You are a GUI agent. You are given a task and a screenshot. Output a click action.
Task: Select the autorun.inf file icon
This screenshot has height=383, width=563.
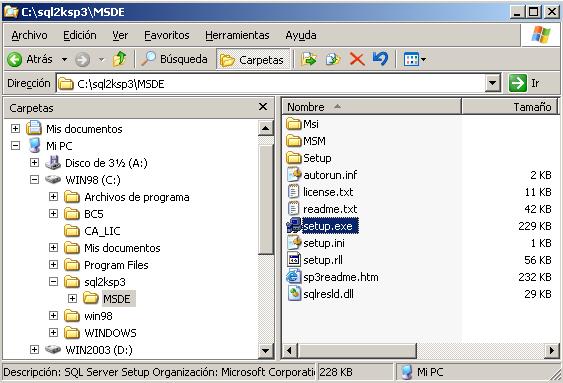point(294,174)
